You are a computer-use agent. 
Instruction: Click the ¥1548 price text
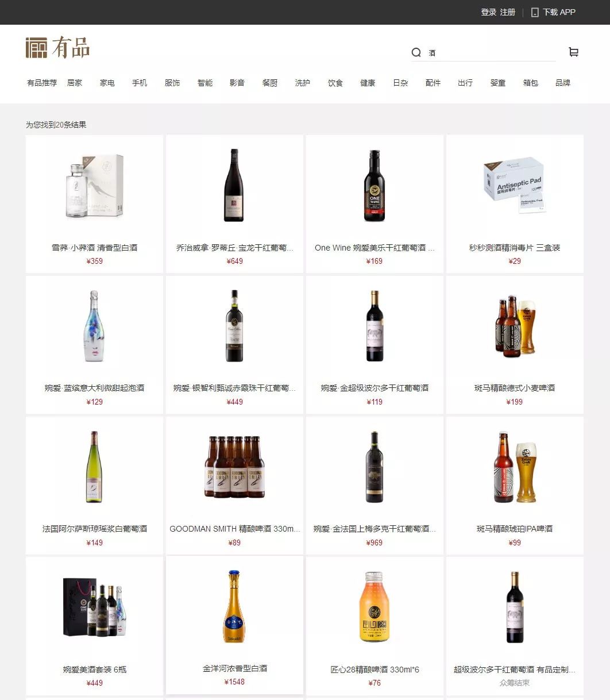234,682
